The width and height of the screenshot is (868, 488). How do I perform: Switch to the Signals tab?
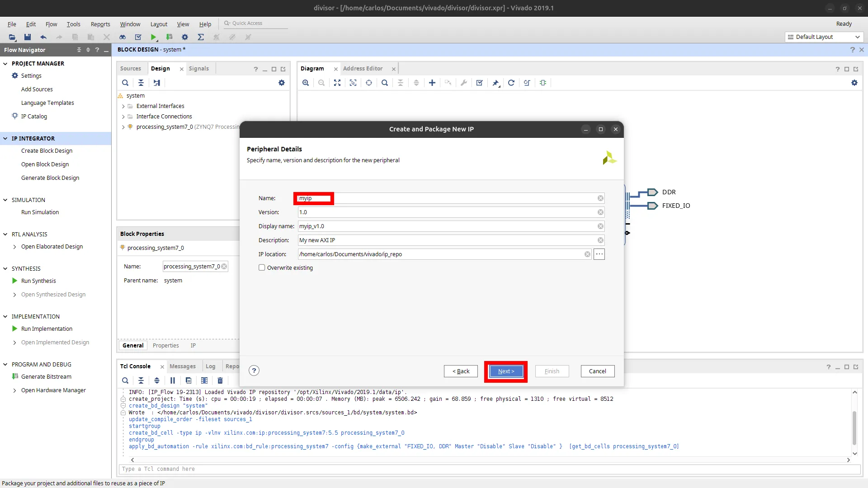tap(199, 69)
